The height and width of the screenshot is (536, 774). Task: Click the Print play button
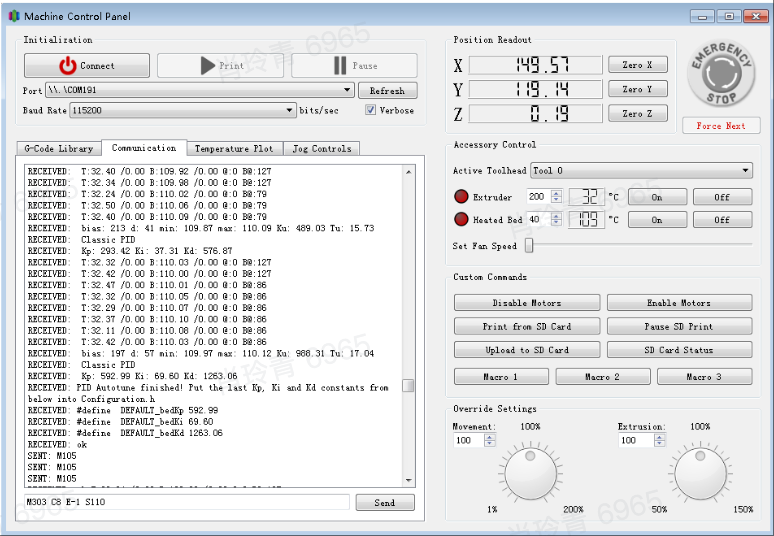coord(220,66)
